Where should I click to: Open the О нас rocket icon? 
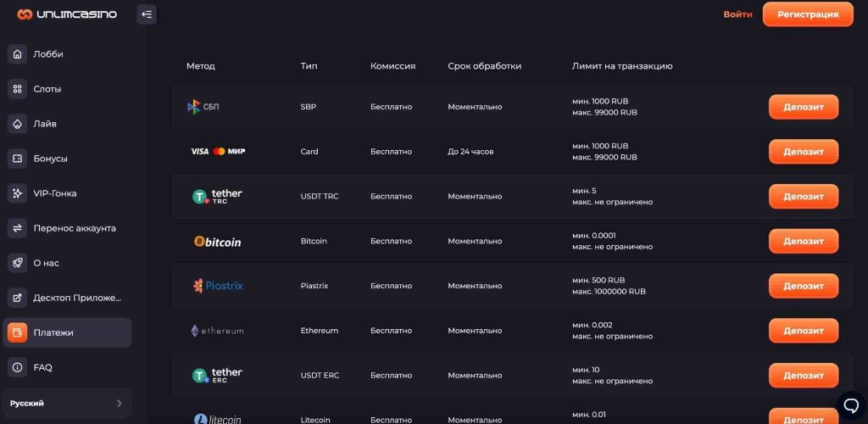[17, 263]
